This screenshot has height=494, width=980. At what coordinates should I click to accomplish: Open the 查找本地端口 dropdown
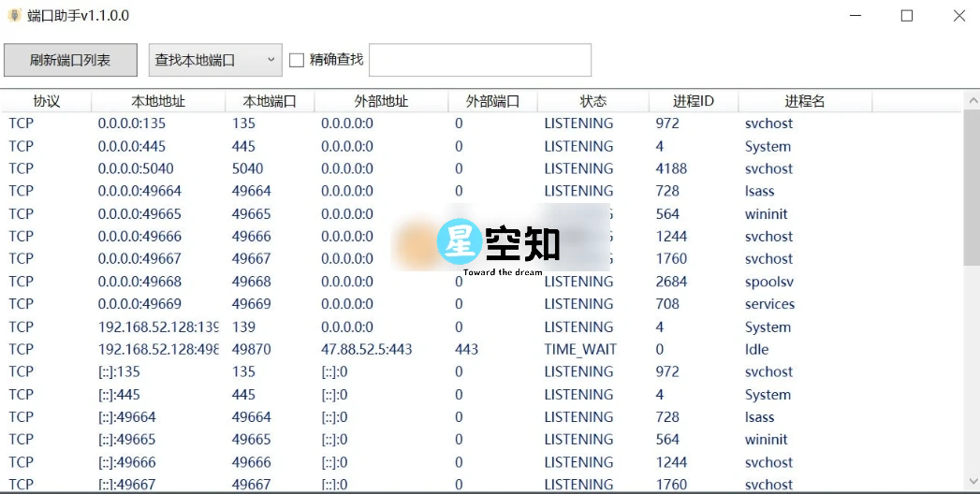215,60
